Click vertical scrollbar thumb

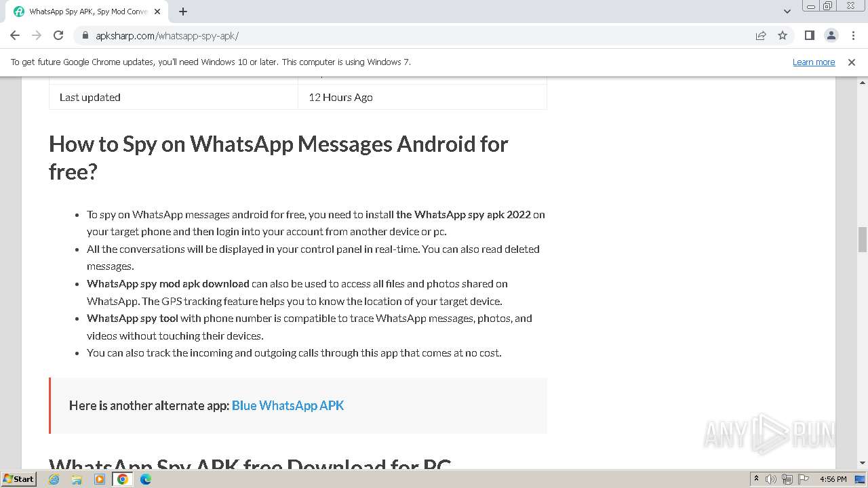(863, 240)
